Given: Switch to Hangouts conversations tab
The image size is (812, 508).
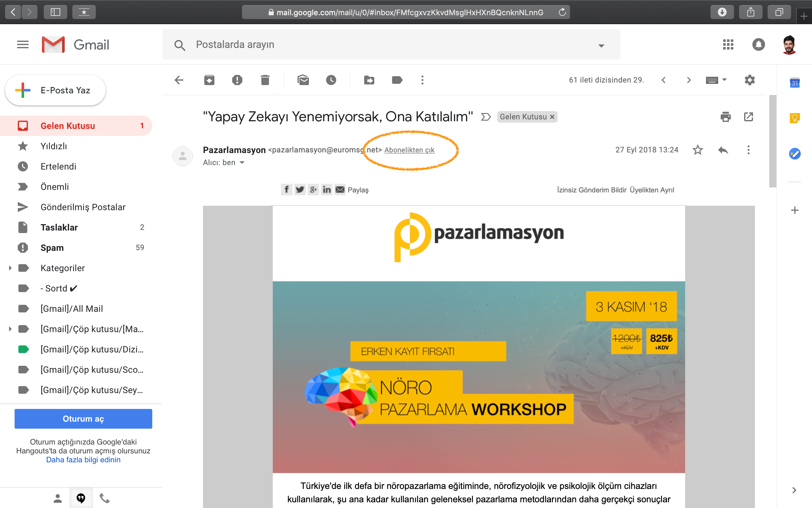Looking at the screenshot, I should (81, 498).
